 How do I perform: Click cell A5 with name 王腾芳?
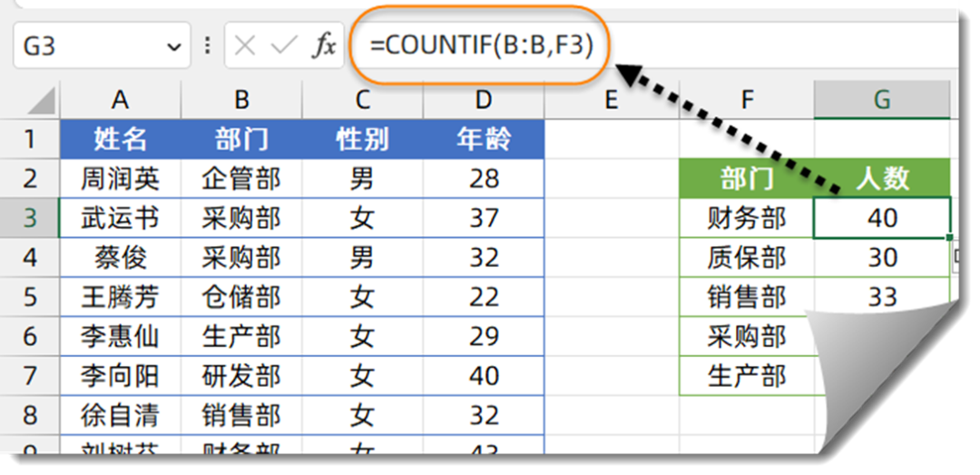pos(120,297)
